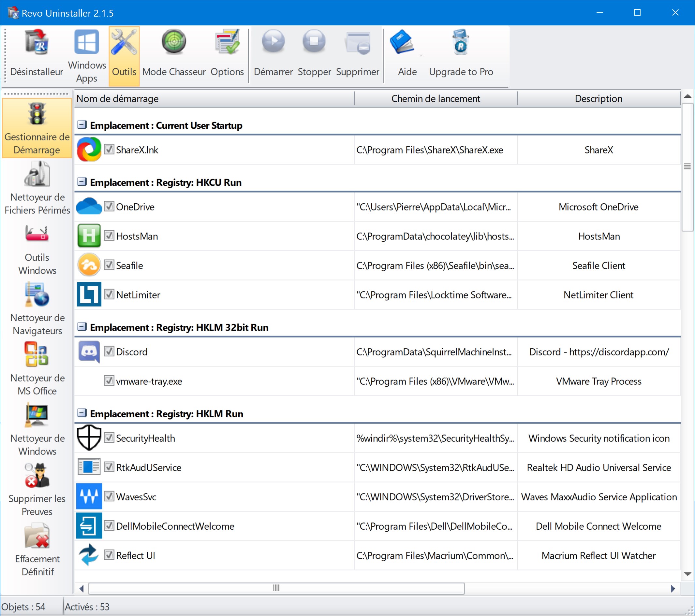Collapse Registry: HKLM Run group
695x616 pixels.
(x=81, y=413)
